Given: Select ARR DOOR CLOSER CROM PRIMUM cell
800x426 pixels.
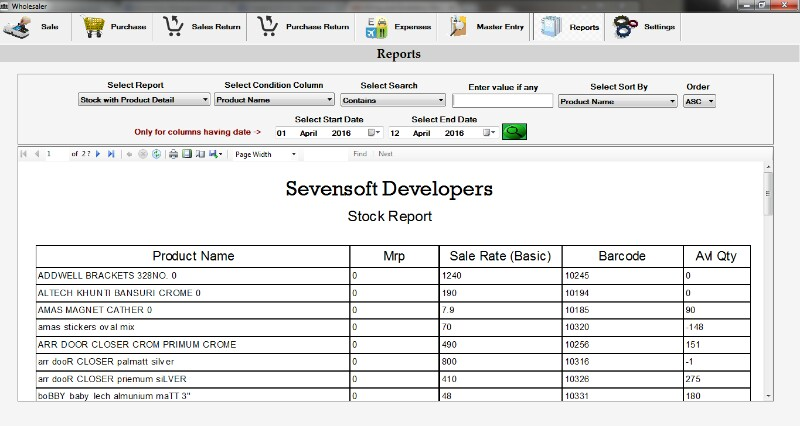Looking at the screenshot, I should tap(193, 345).
